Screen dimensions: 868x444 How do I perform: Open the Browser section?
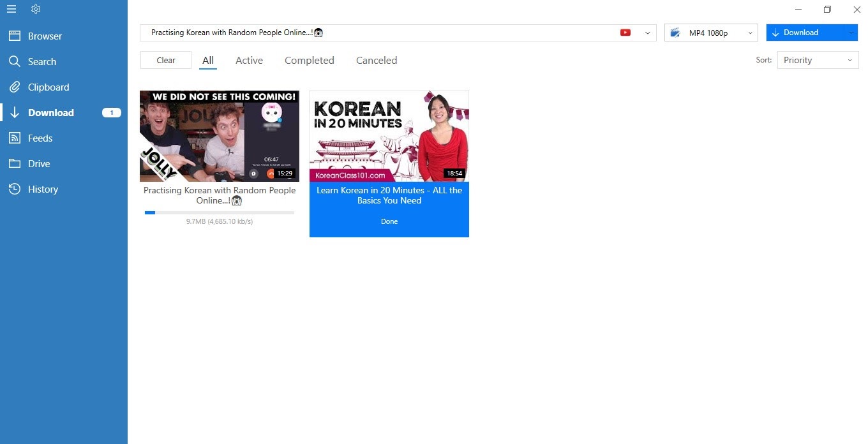pyautogui.click(x=64, y=36)
